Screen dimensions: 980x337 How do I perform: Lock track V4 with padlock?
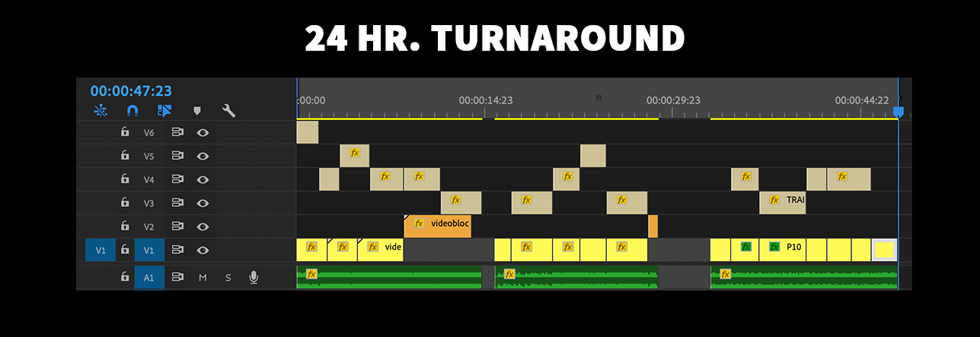tap(125, 180)
